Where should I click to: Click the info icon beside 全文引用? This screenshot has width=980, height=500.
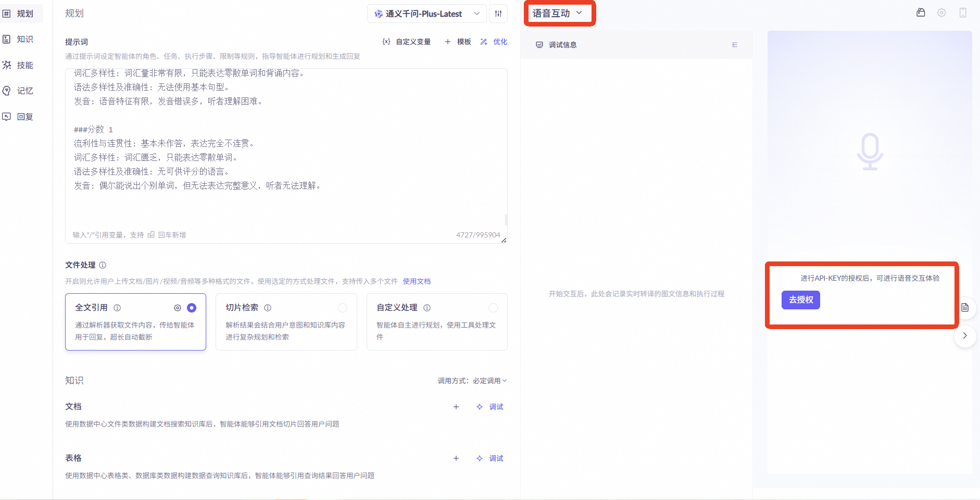coord(117,308)
